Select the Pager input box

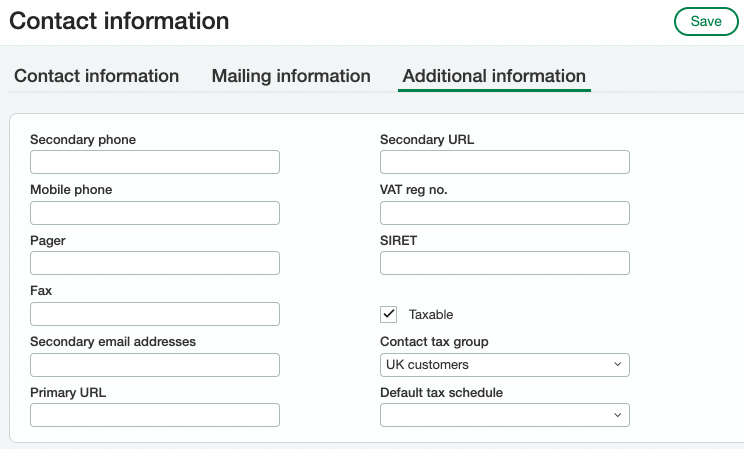tap(155, 263)
